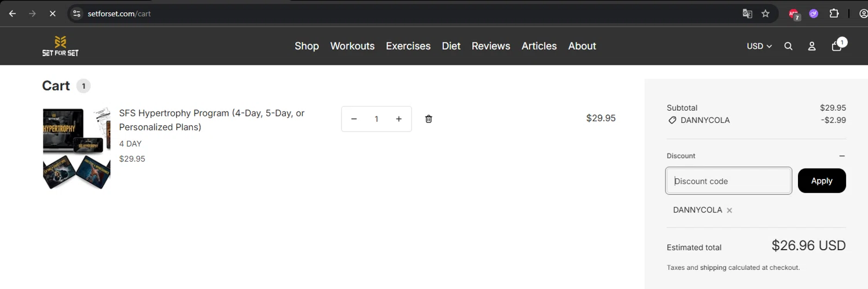This screenshot has height=289, width=868.
Task: Click the browser back arrow
Action: tap(12, 13)
